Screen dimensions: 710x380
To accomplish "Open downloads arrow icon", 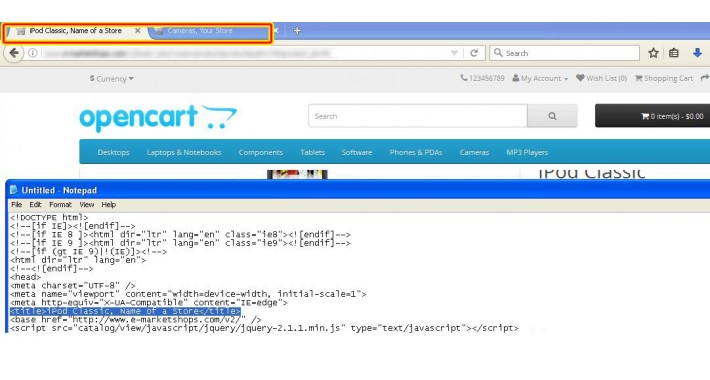I will click(x=697, y=53).
